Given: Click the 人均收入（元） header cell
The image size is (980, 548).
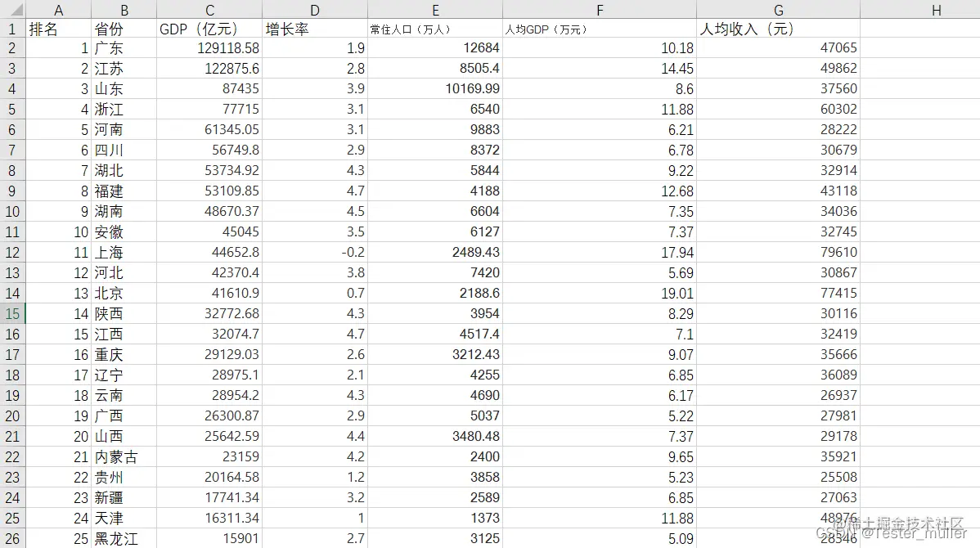Looking at the screenshot, I should (x=778, y=29).
